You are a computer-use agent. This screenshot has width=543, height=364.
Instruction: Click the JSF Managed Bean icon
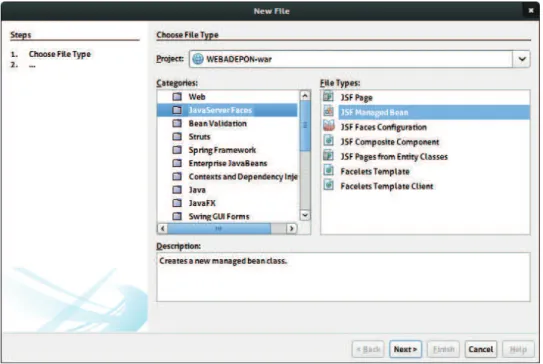pos(328,112)
